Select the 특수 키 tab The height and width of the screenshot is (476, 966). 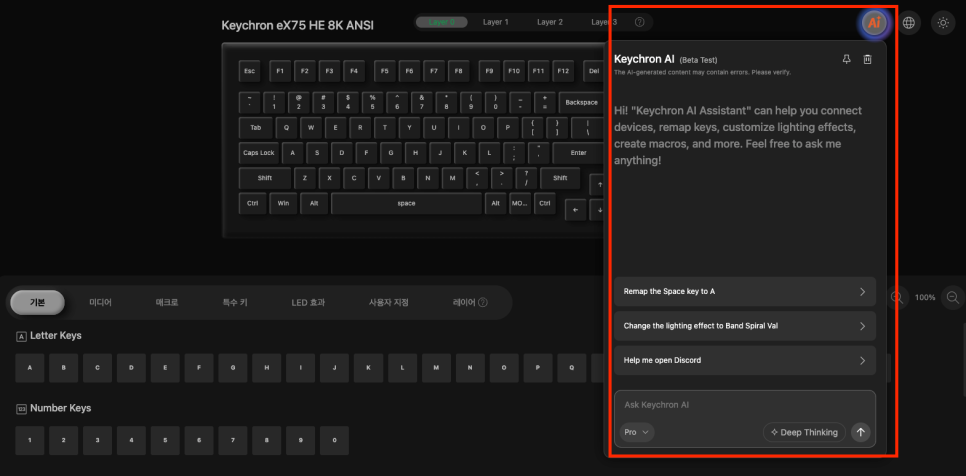tap(235, 302)
